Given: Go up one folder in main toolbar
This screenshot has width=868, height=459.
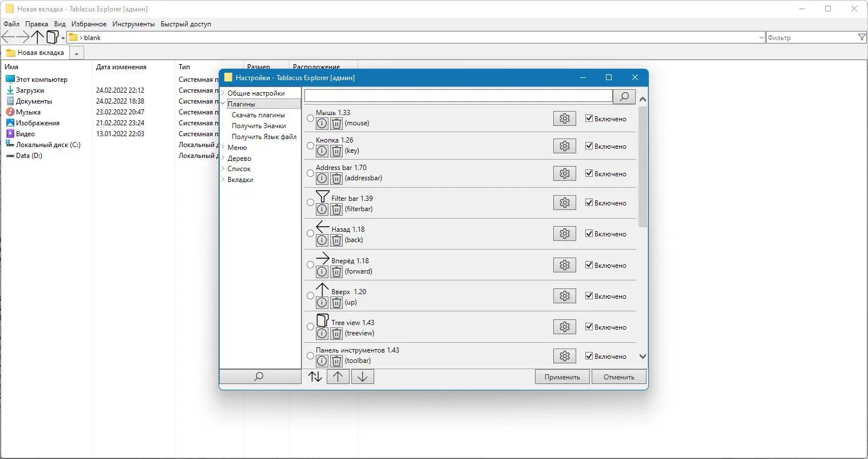Looking at the screenshot, I should coord(38,37).
